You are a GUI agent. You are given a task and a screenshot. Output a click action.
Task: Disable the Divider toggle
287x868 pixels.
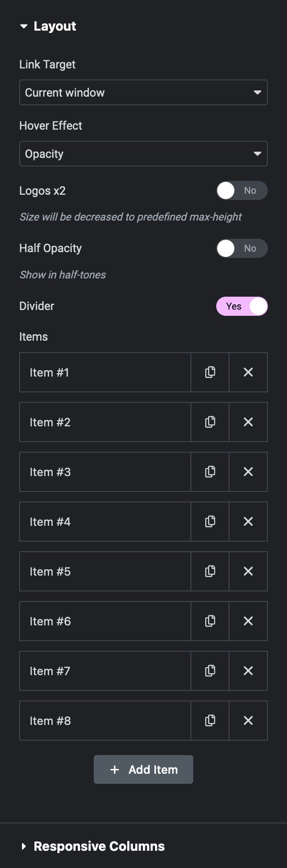point(242,306)
